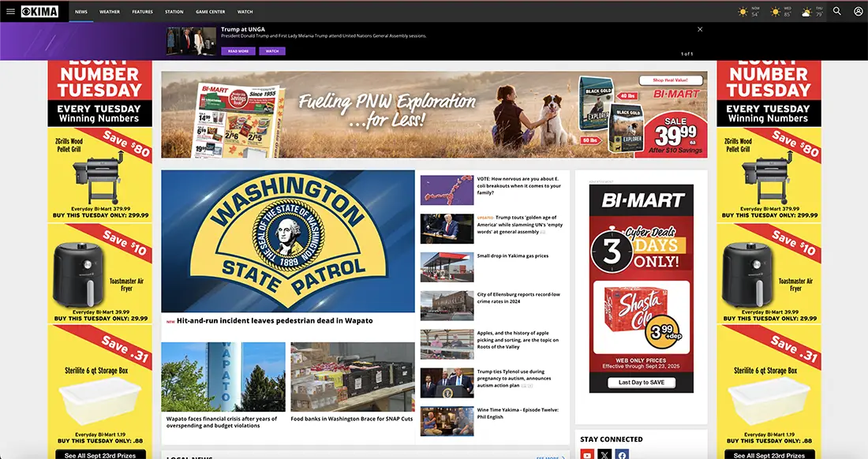Open the Wapato water tower thumbnail
Screen dimensions: 868x459
pos(223,377)
